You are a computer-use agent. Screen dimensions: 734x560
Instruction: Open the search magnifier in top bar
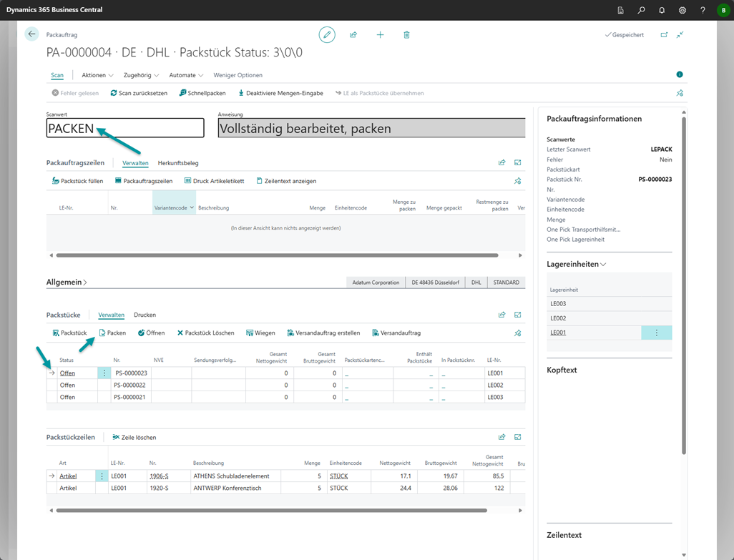641,10
